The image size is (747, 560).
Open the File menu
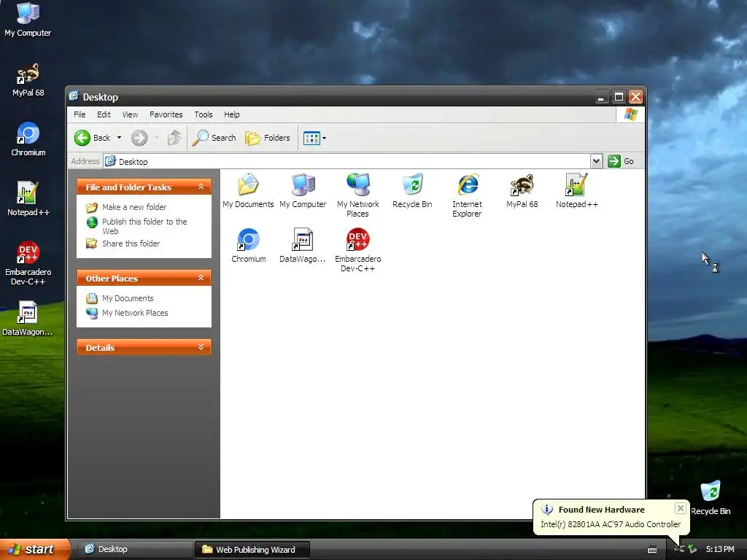[x=80, y=114]
